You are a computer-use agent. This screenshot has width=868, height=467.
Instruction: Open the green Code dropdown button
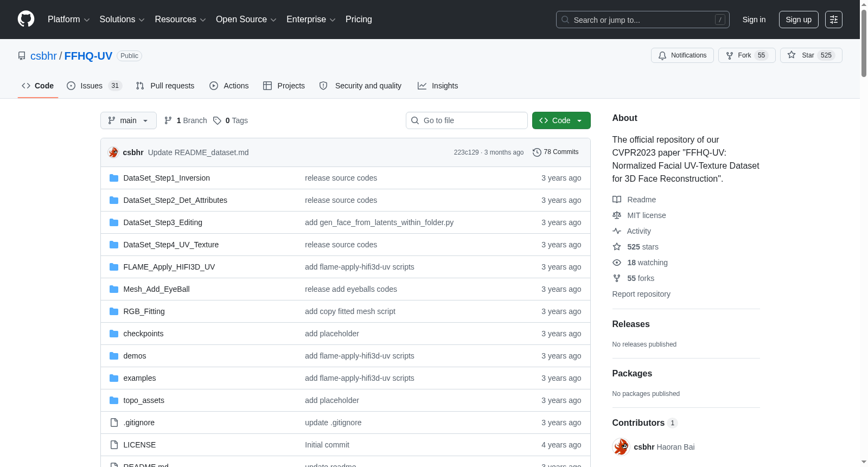(561, 120)
